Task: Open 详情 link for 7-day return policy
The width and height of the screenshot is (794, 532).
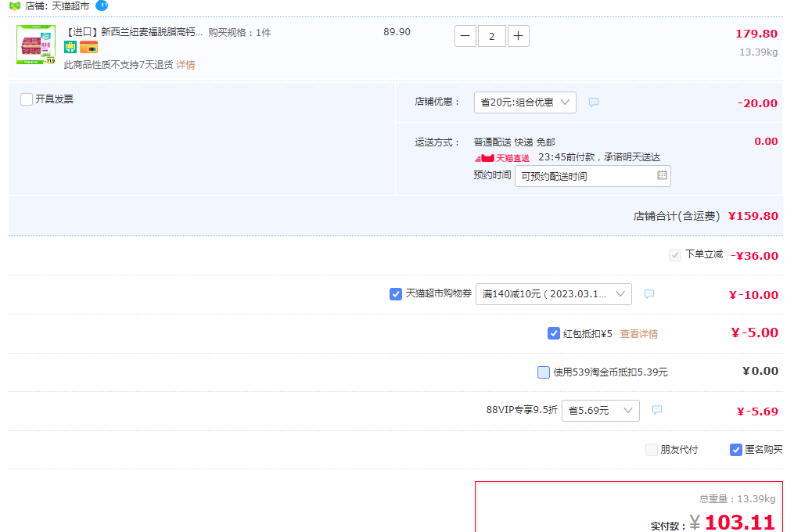Action: pyautogui.click(x=185, y=65)
